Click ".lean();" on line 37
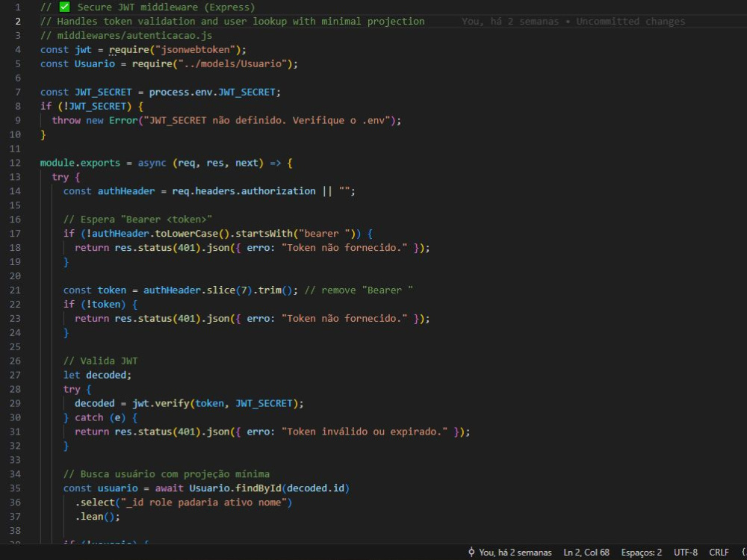Viewport: 747px width, 560px height. 97,517
